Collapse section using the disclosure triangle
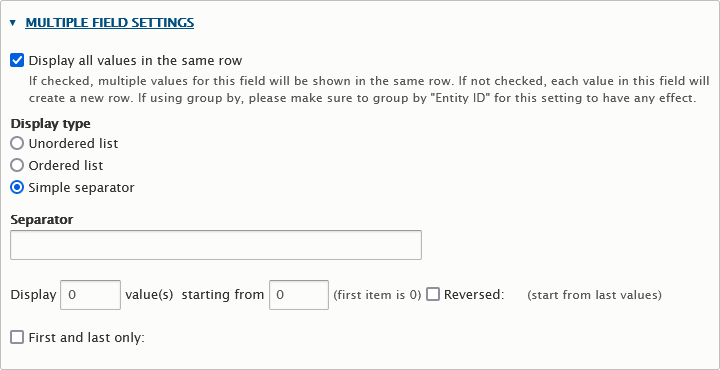Screen dimensions: 720x370 click(x=13, y=22)
